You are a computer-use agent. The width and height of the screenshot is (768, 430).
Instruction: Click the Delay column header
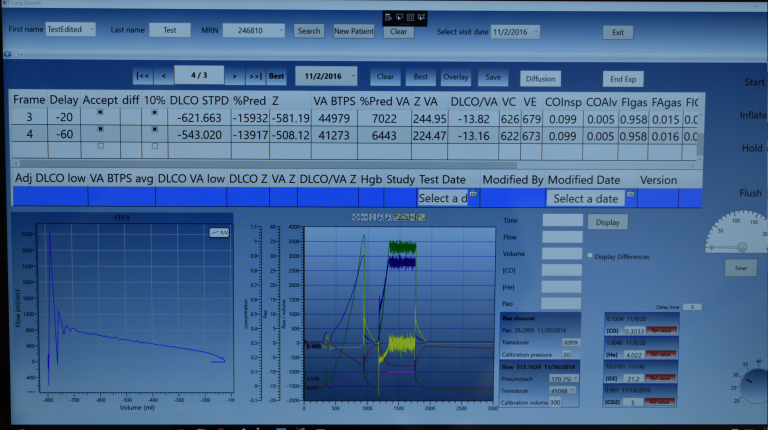[65, 99]
